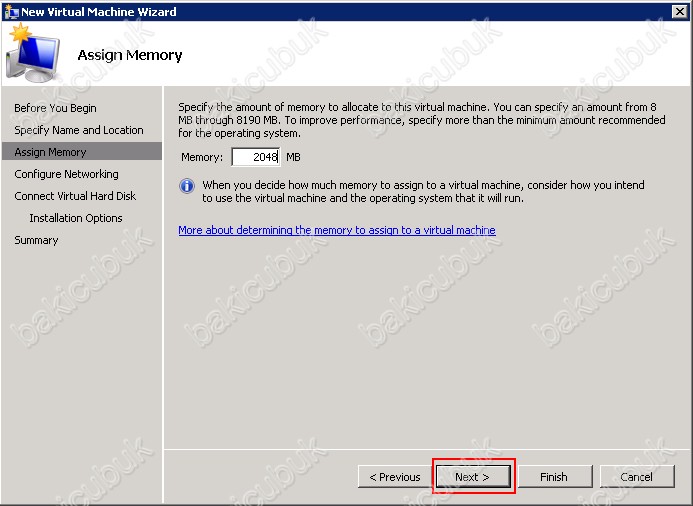
Task: Select the Before You Begin step
Action: (55, 108)
